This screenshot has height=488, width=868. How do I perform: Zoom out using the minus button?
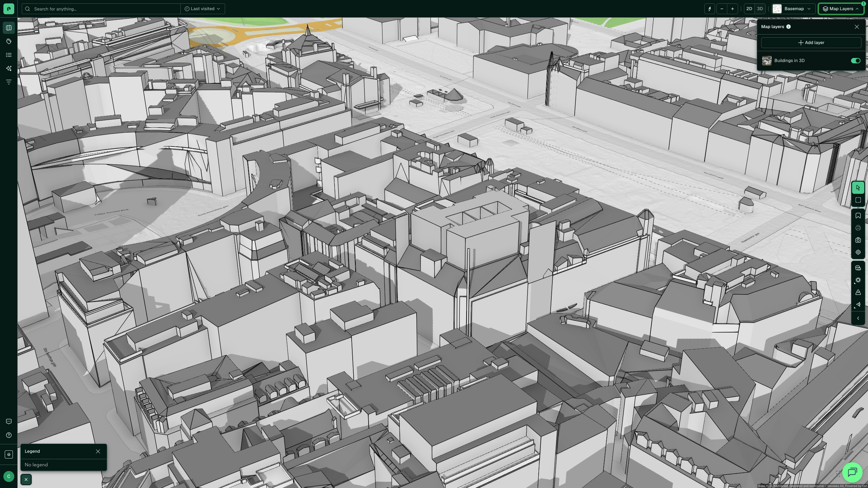pyautogui.click(x=722, y=9)
